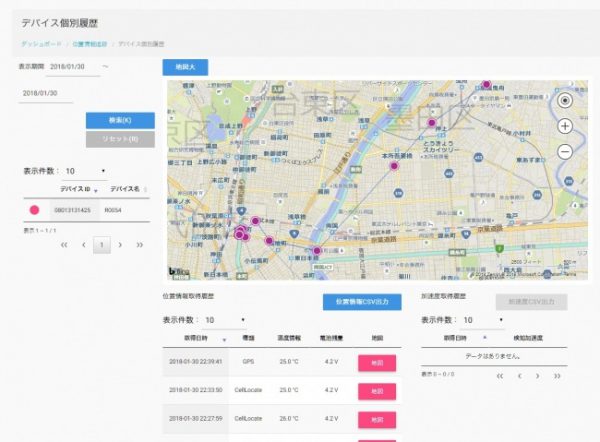Go to previous page in device list

[x=82, y=244]
